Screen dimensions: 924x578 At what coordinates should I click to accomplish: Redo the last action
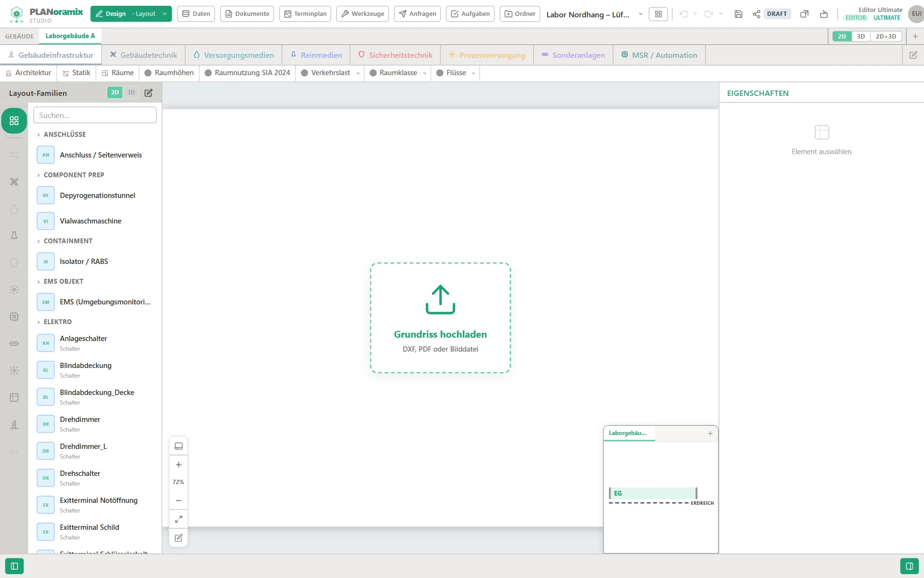708,14
